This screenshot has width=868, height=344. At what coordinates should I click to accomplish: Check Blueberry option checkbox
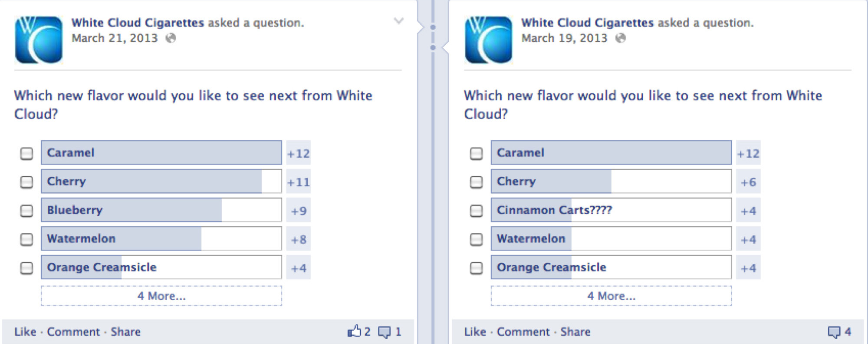pyautogui.click(x=26, y=211)
